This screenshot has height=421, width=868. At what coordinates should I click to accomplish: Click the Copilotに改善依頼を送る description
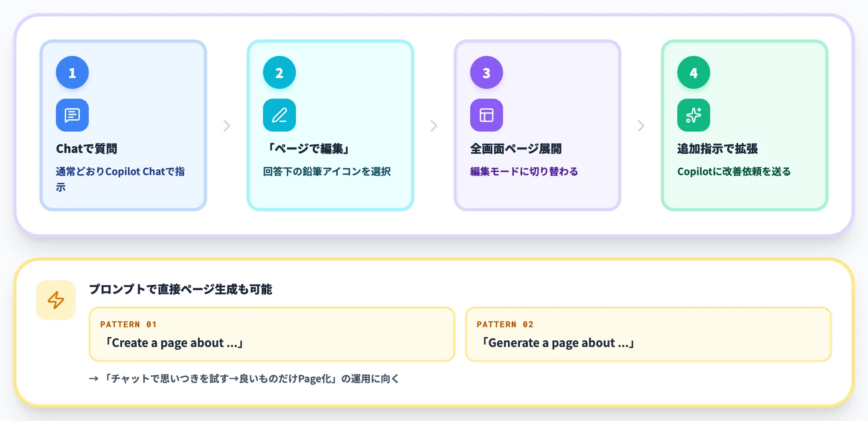pos(734,171)
